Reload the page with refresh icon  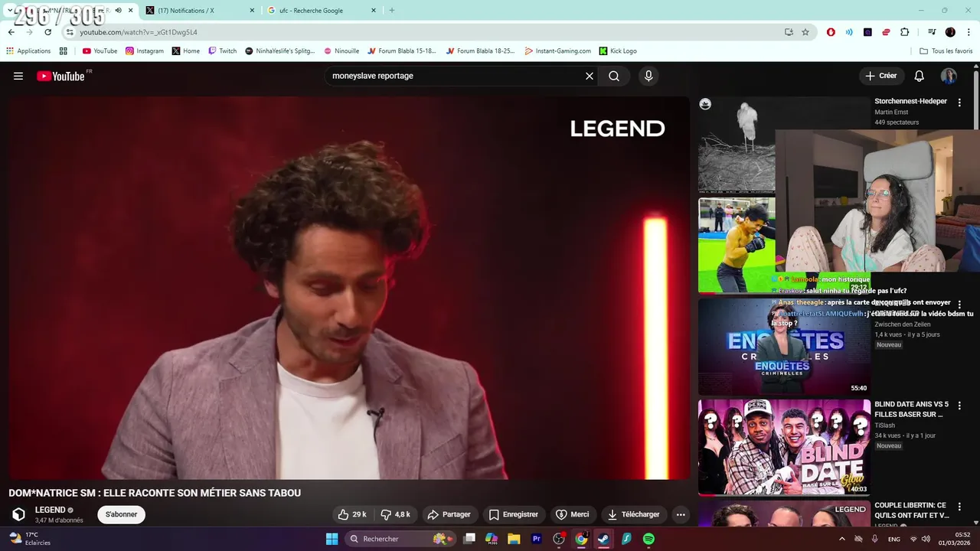click(47, 32)
